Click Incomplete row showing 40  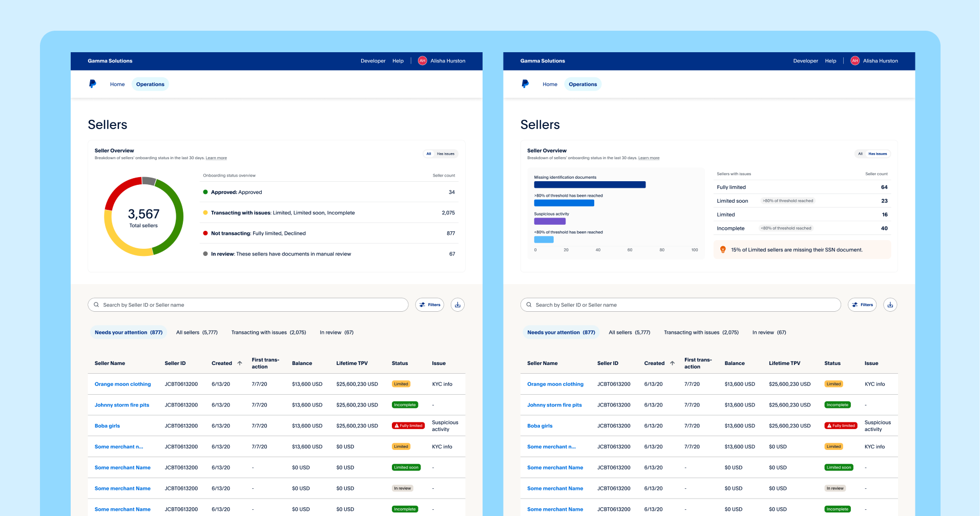pos(802,228)
